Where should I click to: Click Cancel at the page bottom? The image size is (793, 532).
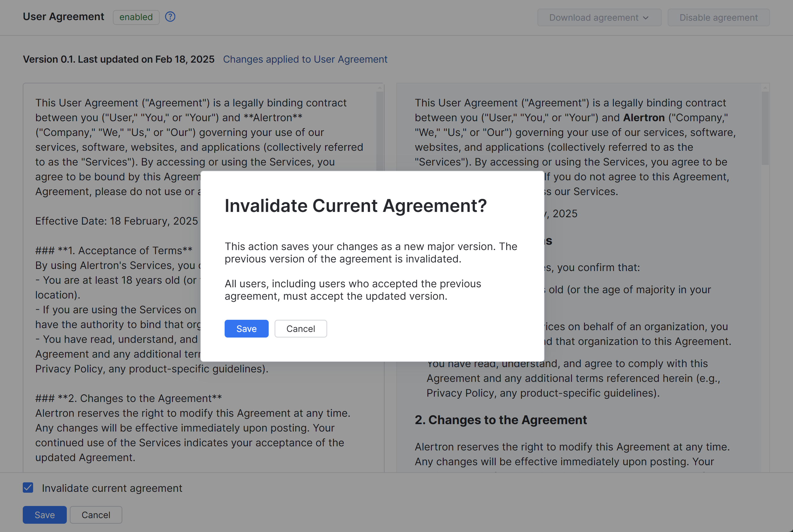coord(96,515)
